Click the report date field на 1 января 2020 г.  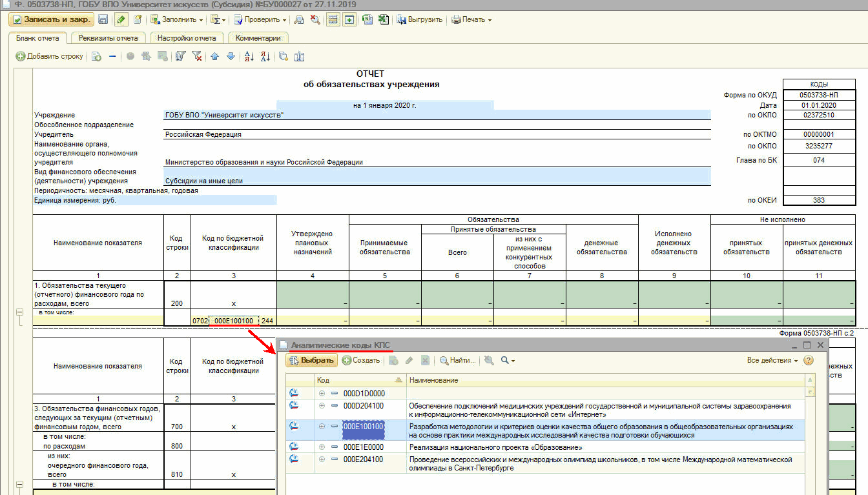(385, 105)
